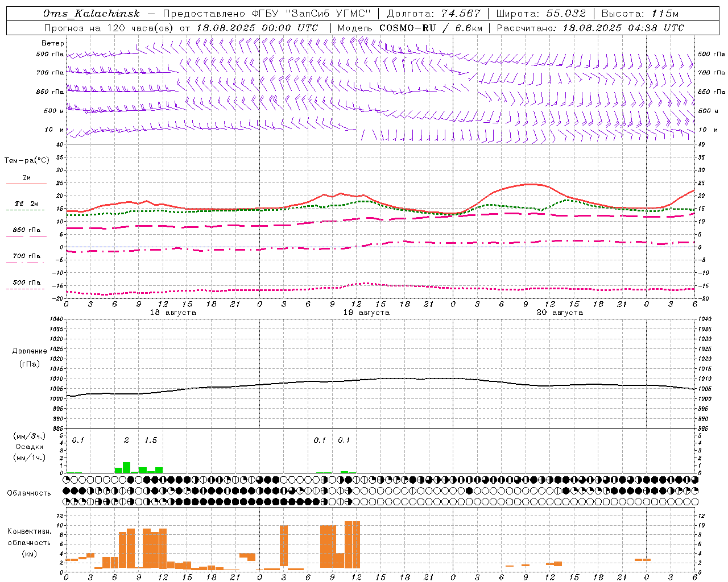Click the Тем-ра(°C) temperature panel label

tap(27, 161)
